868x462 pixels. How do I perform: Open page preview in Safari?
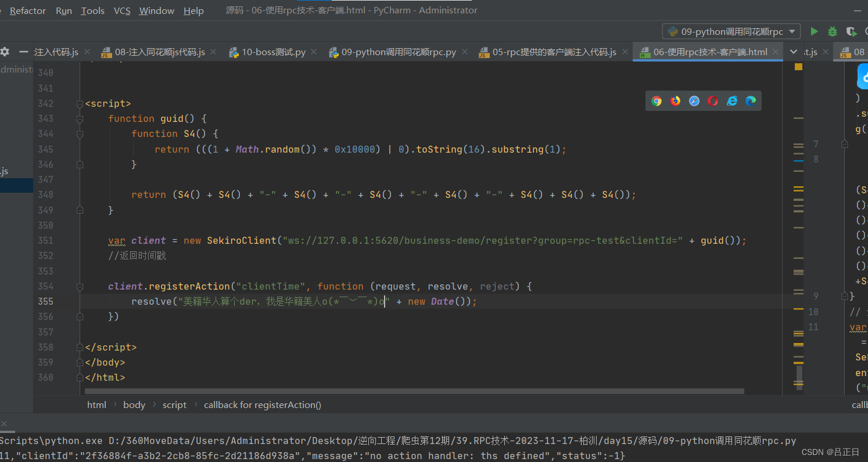click(x=694, y=101)
